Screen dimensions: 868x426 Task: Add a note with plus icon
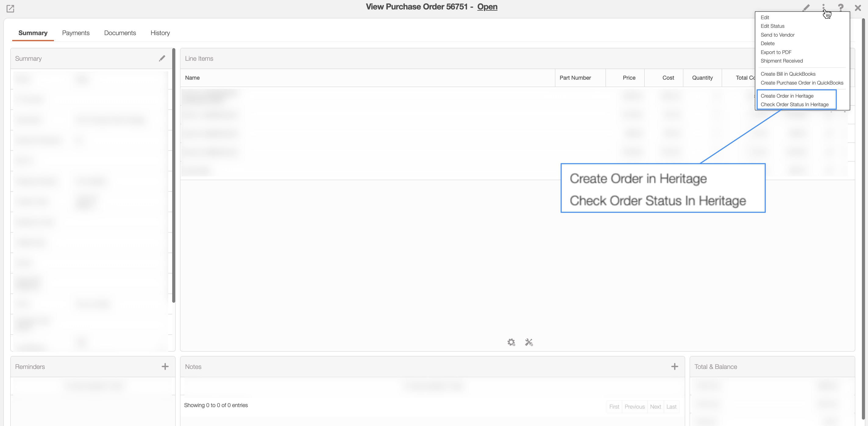[674, 366]
